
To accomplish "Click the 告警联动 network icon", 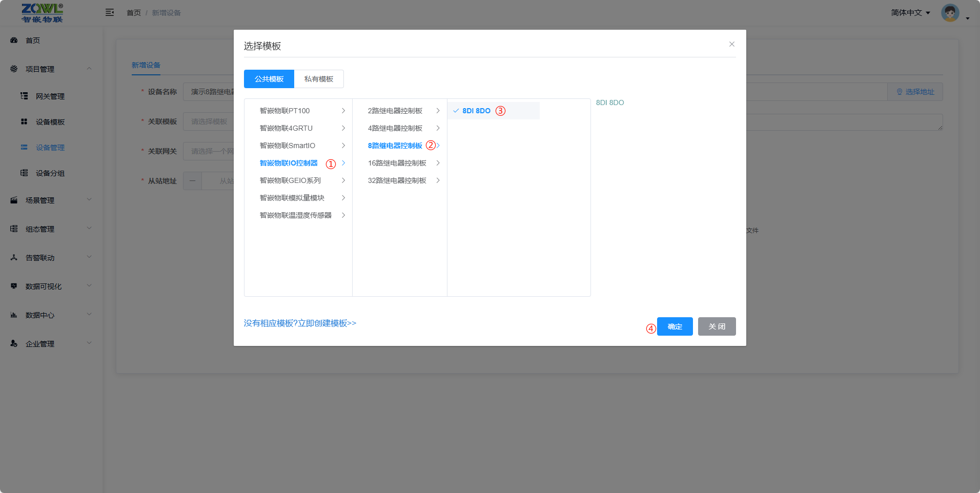I will pos(14,257).
